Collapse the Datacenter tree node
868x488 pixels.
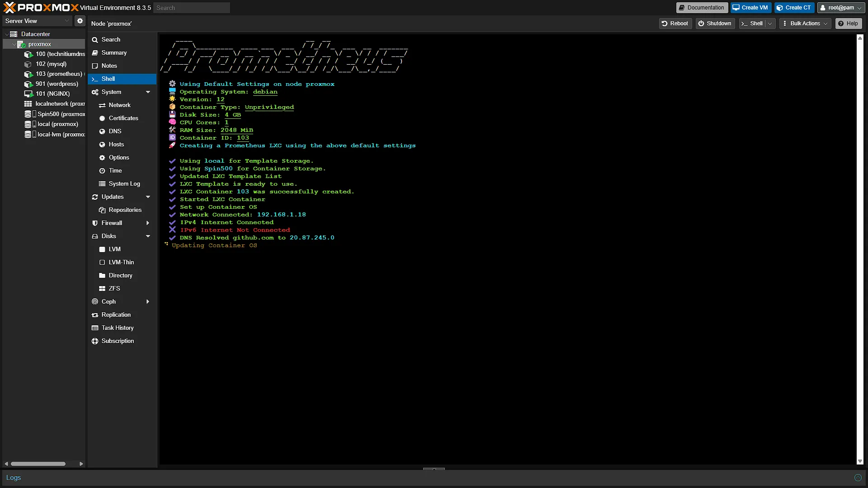[7, 34]
